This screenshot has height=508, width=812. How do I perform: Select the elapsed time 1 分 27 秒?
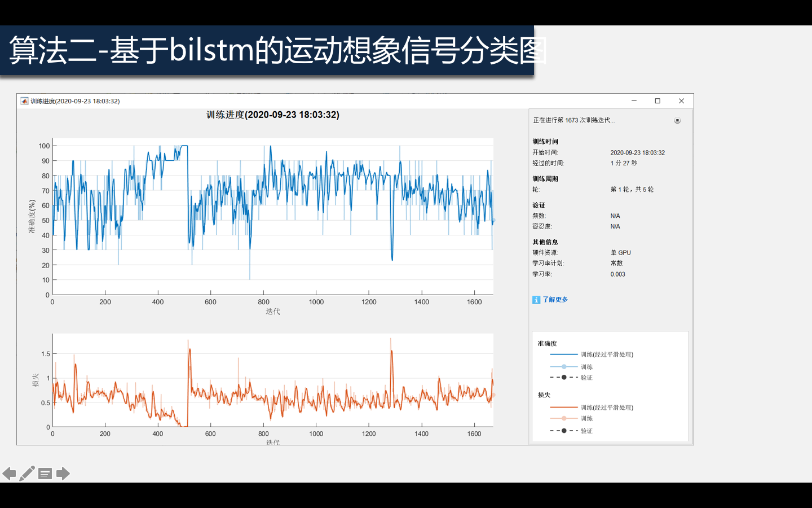click(x=624, y=163)
